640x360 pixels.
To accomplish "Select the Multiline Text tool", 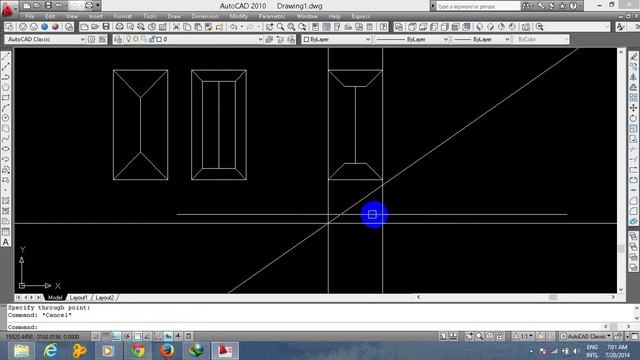I will coord(6,242).
